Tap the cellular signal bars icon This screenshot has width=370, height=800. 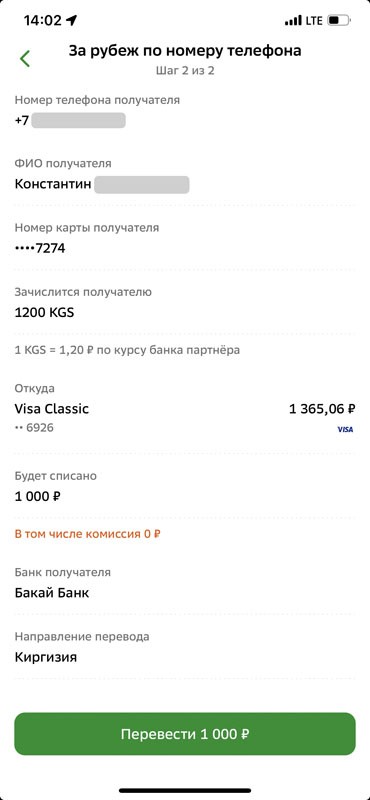coord(293,21)
